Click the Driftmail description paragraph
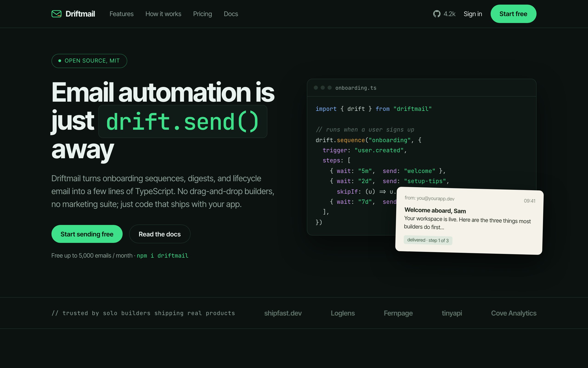588x368 pixels. (163, 191)
